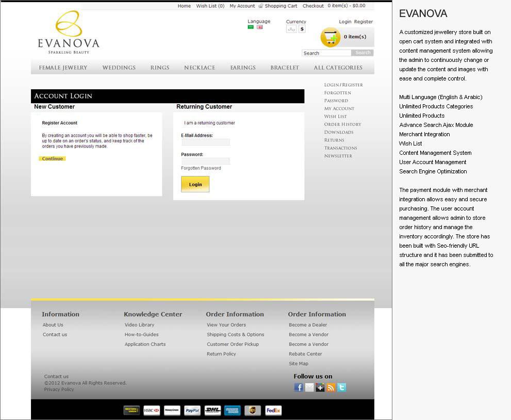Open the Rings category
The image size is (511, 420).
coord(160,68)
